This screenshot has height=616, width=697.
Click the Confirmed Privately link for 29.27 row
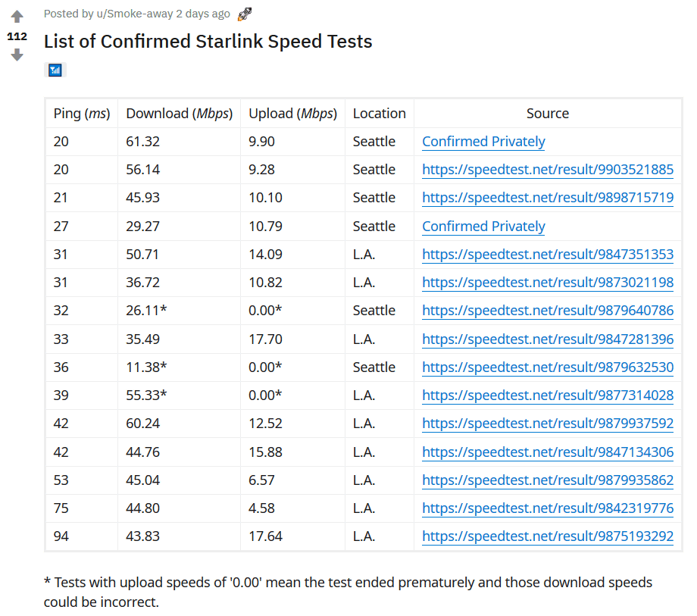(x=483, y=227)
